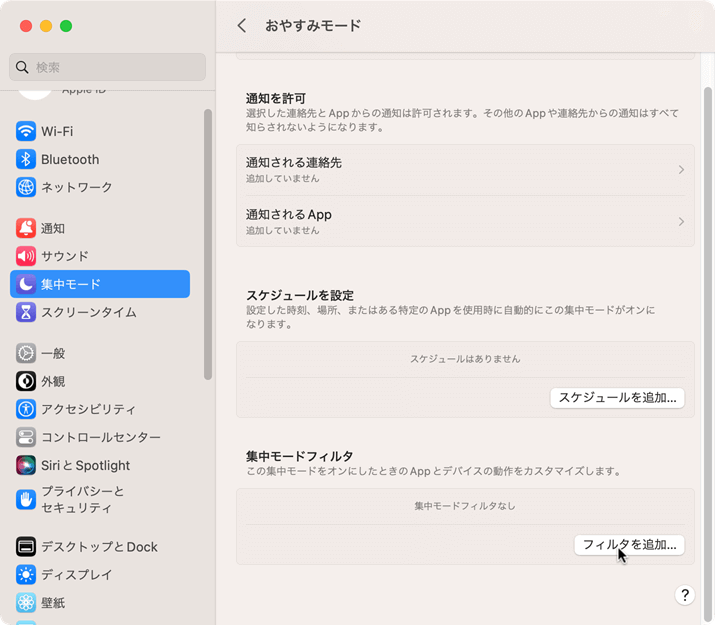Select 集中モード in the sidebar
The image size is (715, 625).
[x=100, y=284]
